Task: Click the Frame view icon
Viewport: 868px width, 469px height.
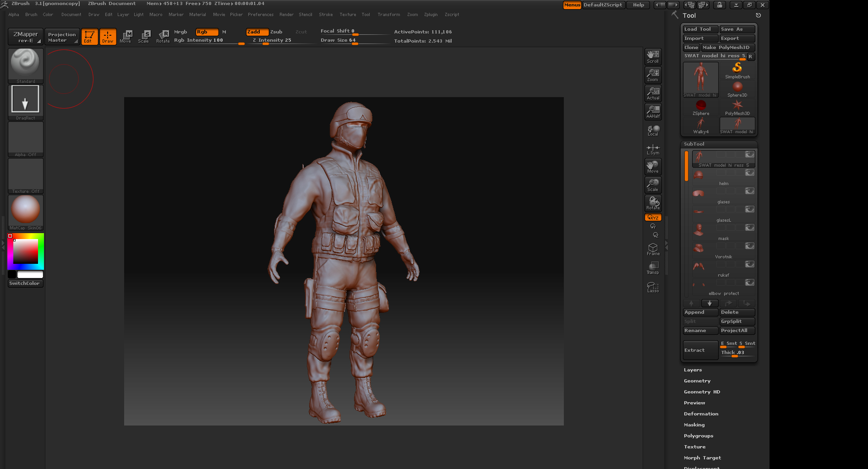Action: click(x=653, y=249)
